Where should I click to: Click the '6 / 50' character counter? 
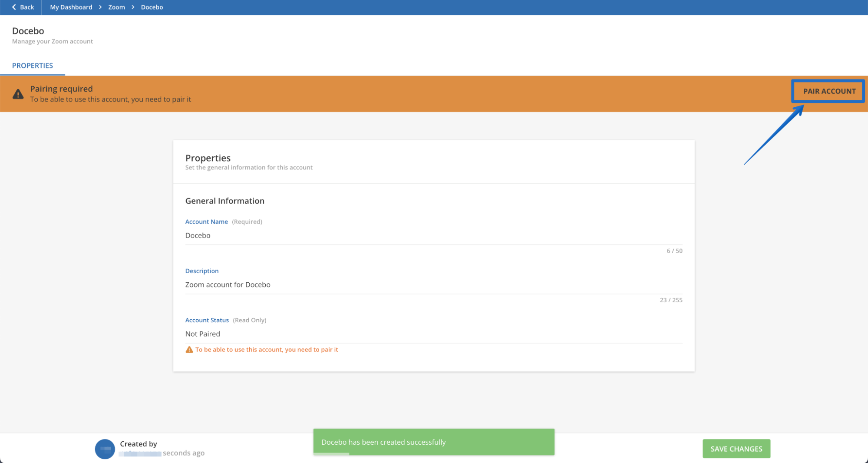pos(674,251)
